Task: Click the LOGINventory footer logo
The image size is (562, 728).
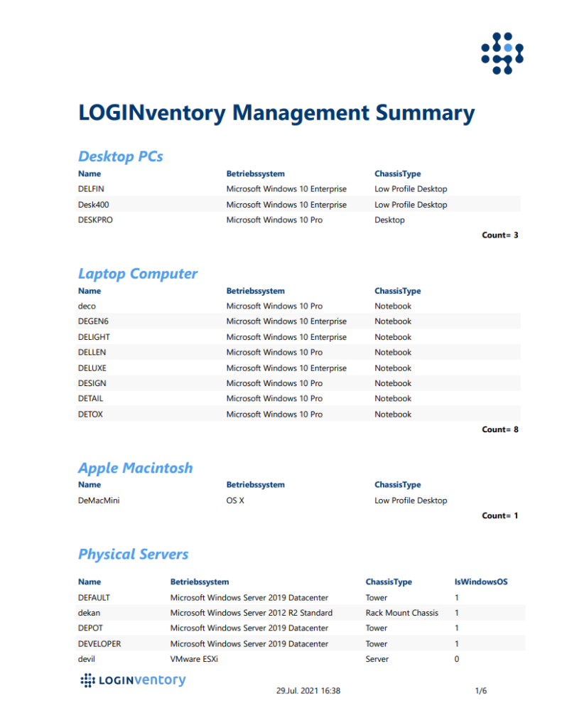Action: pyautogui.click(x=133, y=680)
